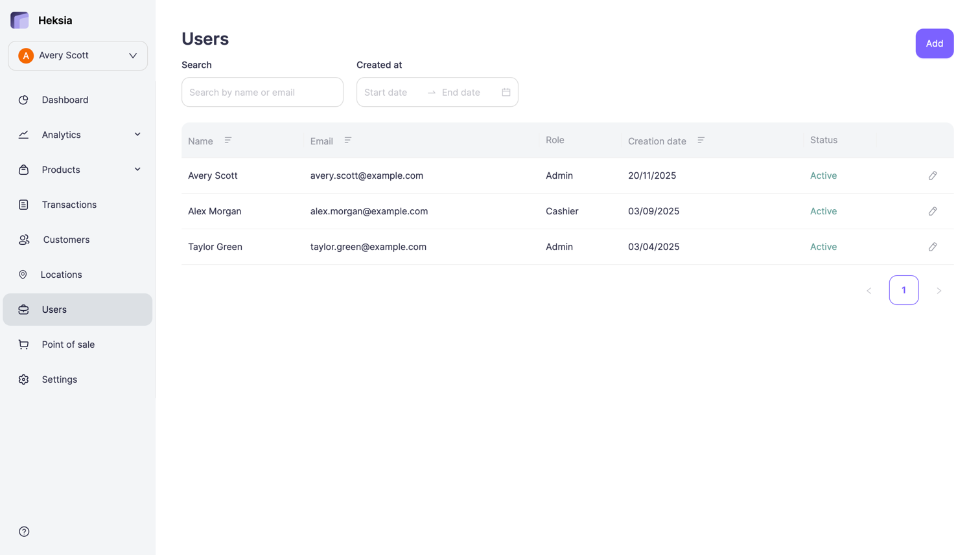Click the Heksia logo
This screenshot has height=555, width=980.
click(19, 20)
